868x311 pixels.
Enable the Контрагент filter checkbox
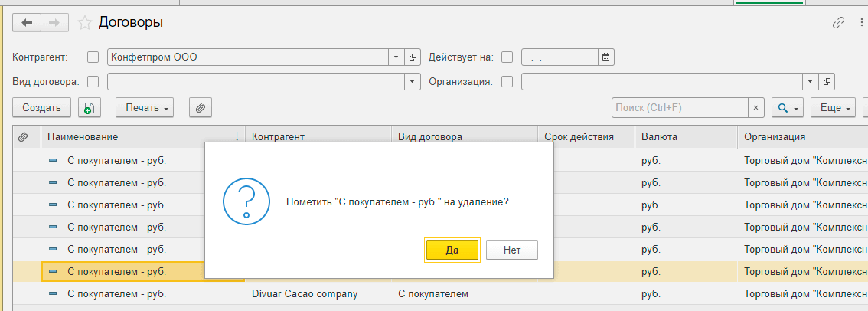[93, 57]
